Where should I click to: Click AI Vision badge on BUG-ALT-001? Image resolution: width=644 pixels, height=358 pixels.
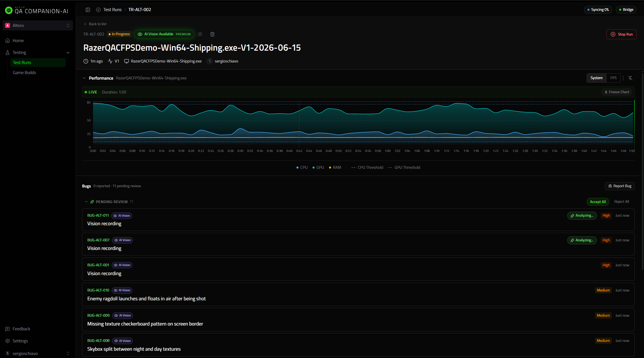122,265
